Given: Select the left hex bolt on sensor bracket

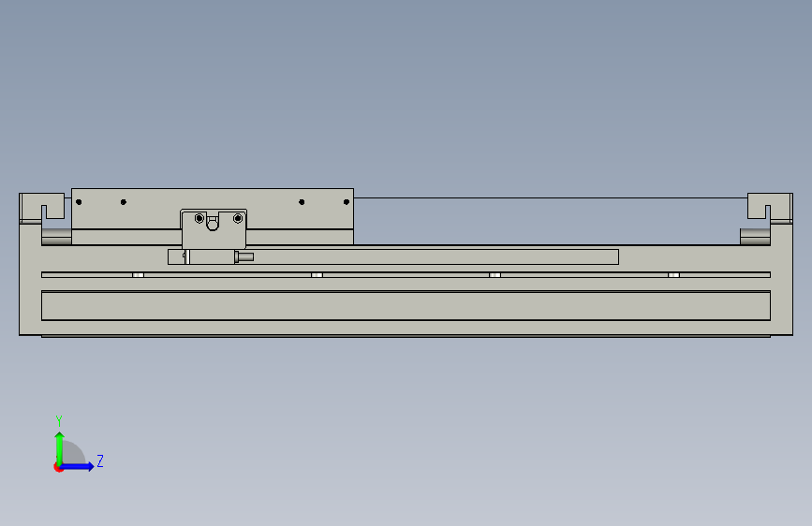Looking at the screenshot, I should coord(199,218).
